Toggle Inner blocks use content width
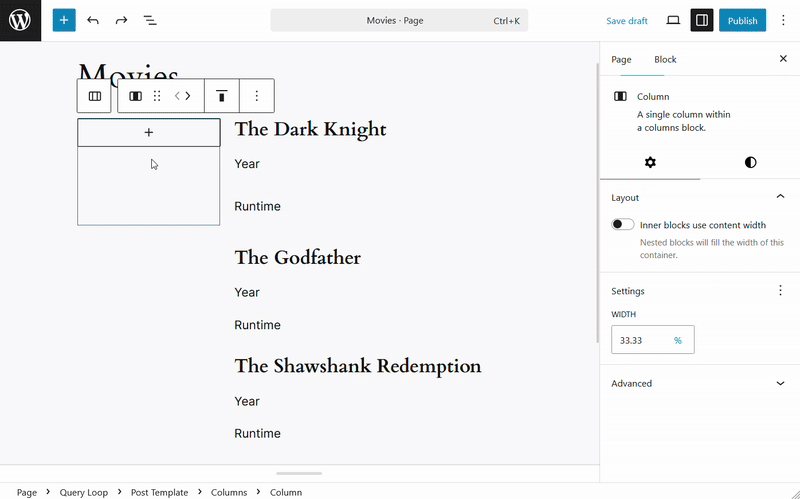800x499 pixels. 622,224
